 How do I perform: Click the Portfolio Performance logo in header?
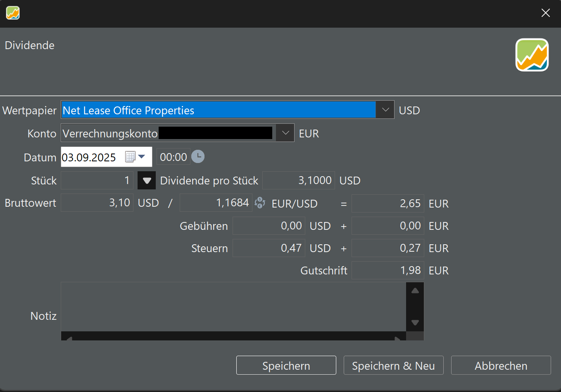click(532, 55)
